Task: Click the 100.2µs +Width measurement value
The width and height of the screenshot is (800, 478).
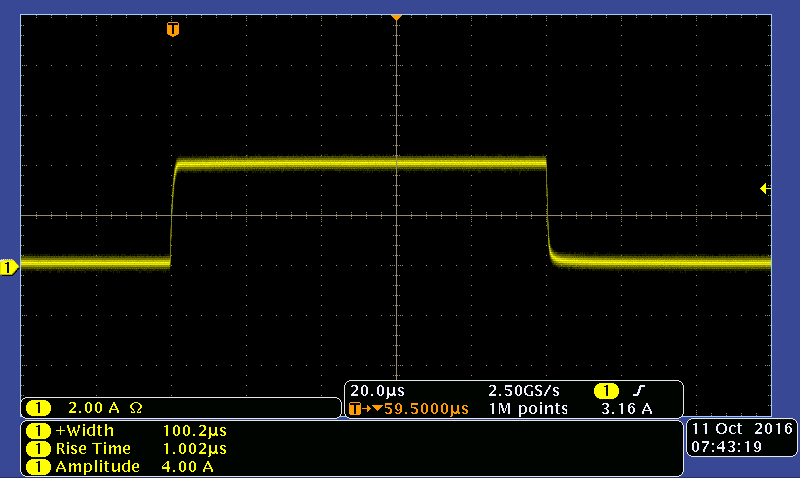Action: coord(194,431)
